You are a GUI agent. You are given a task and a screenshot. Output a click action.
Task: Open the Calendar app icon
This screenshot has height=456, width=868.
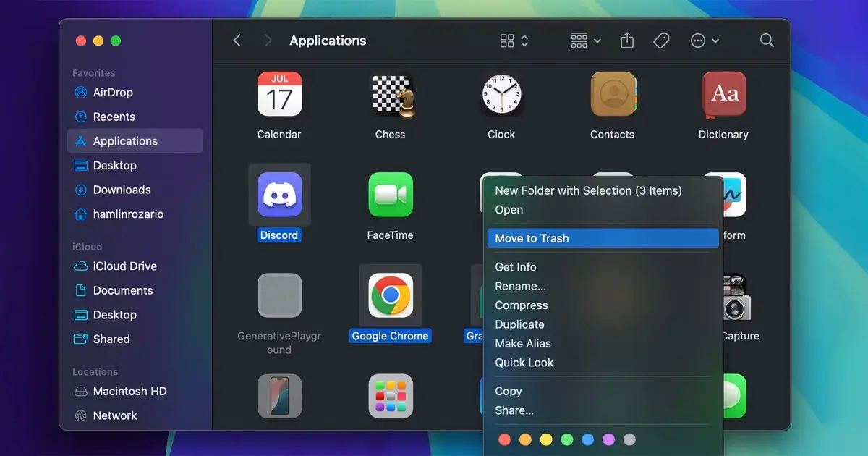(x=279, y=94)
